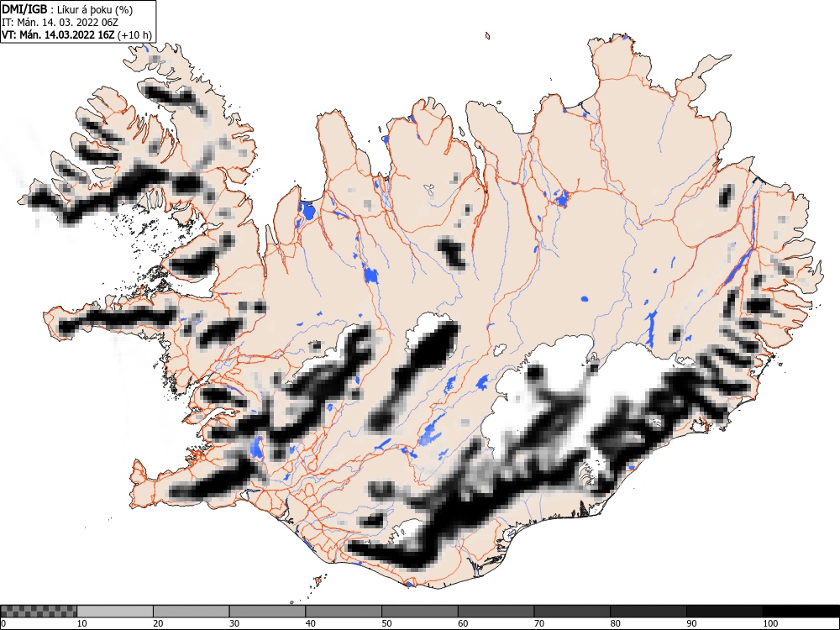Click the 70-80% legend color band

coord(571,612)
